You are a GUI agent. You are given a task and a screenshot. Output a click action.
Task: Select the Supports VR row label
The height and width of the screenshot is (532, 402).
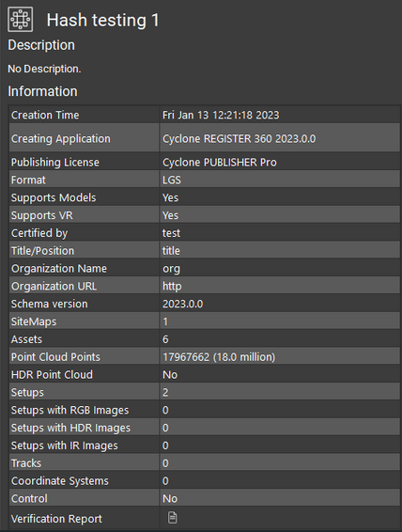[x=42, y=215]
